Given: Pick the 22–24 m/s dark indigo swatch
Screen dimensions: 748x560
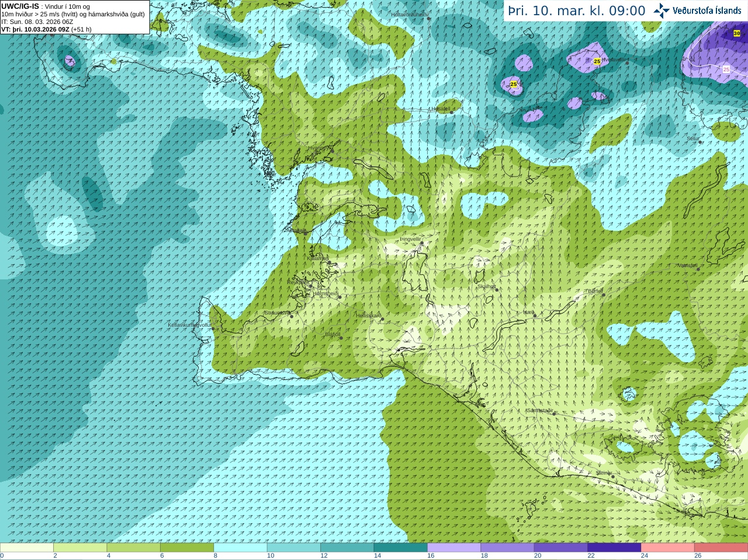Looking at the screenshot, I should click(x=614, y=548).
